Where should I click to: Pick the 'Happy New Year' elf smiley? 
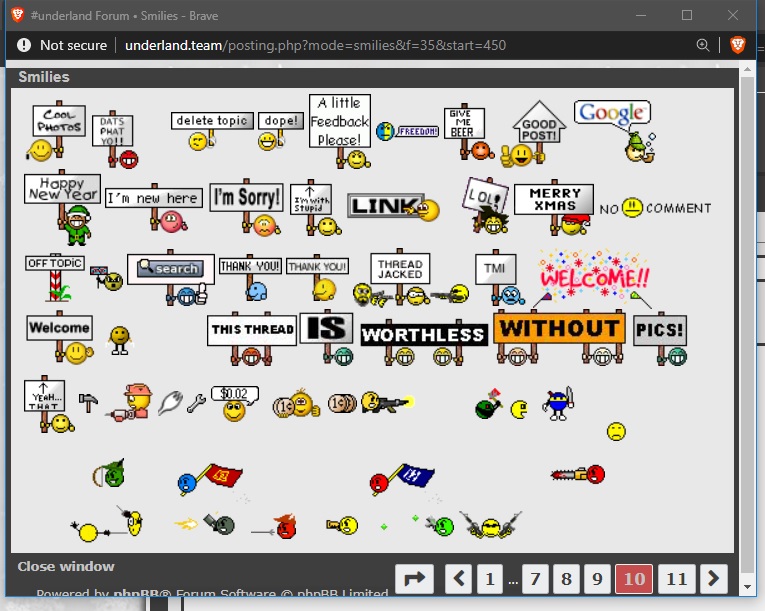point(60,207)
